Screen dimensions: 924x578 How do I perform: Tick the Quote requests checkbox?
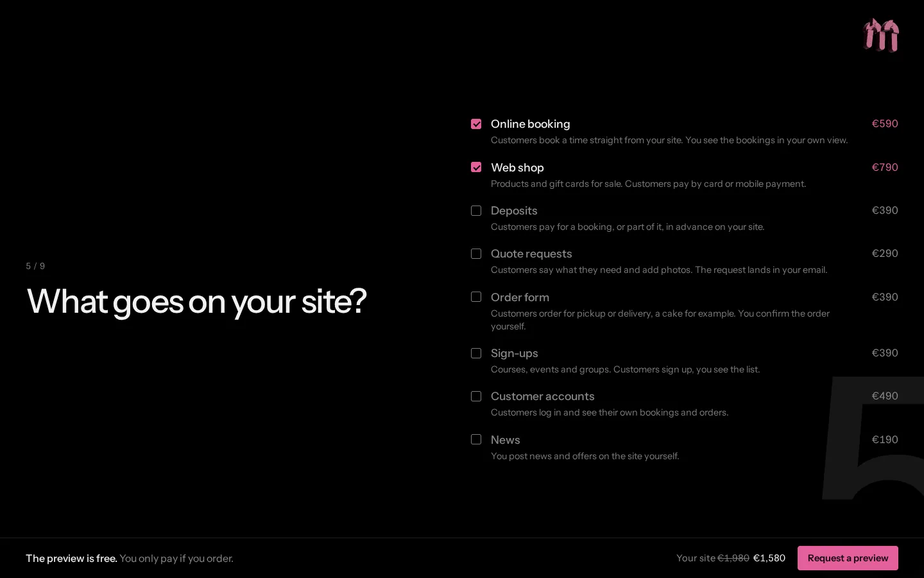(476, 254)
